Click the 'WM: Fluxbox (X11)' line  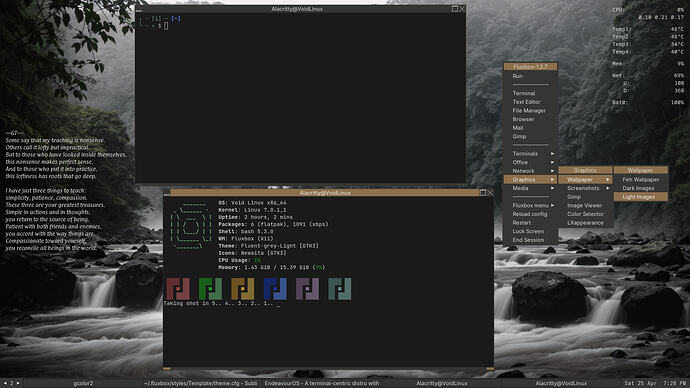246,239
